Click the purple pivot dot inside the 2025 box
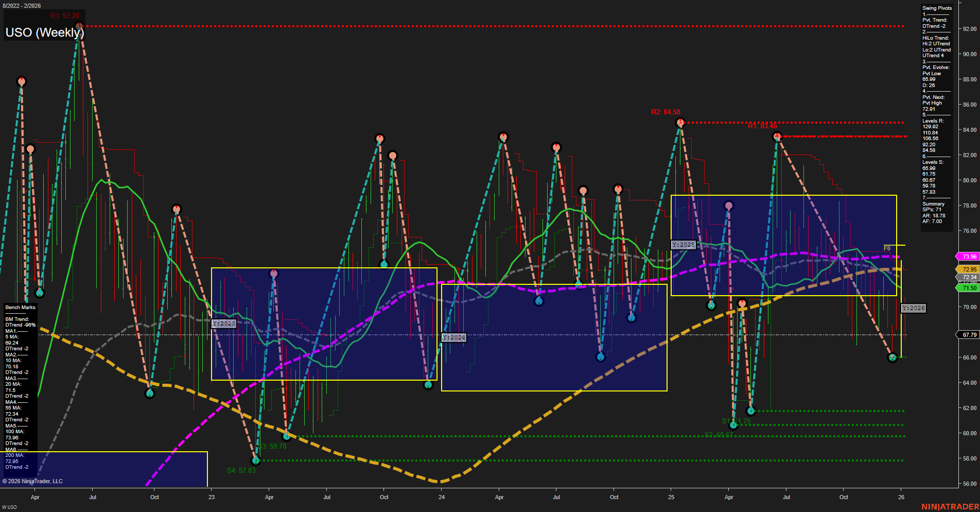Screen dimensions: 980x512 pyautogui.click(x=728, y=204)
